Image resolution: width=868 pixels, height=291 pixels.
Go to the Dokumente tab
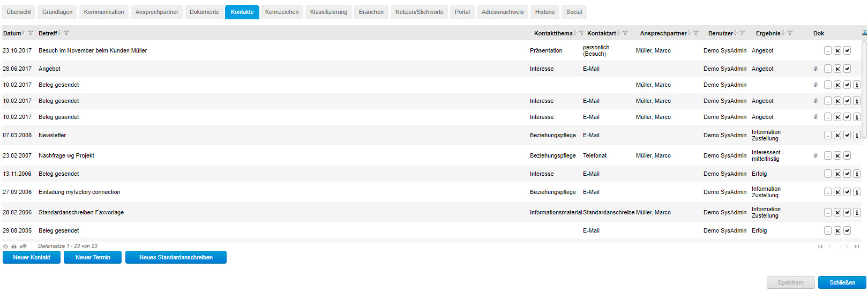click(x=204, y=12)
